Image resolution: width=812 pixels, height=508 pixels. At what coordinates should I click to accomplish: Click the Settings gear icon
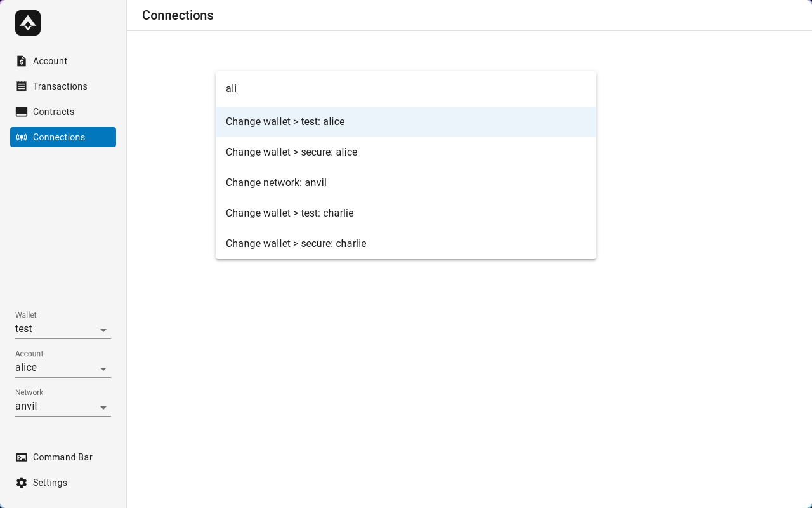[x=22, y=483]
